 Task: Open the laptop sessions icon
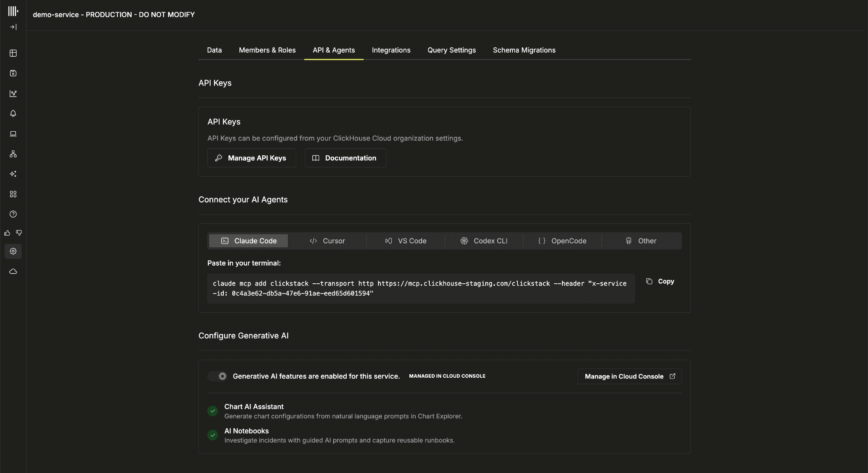[13, 134]
